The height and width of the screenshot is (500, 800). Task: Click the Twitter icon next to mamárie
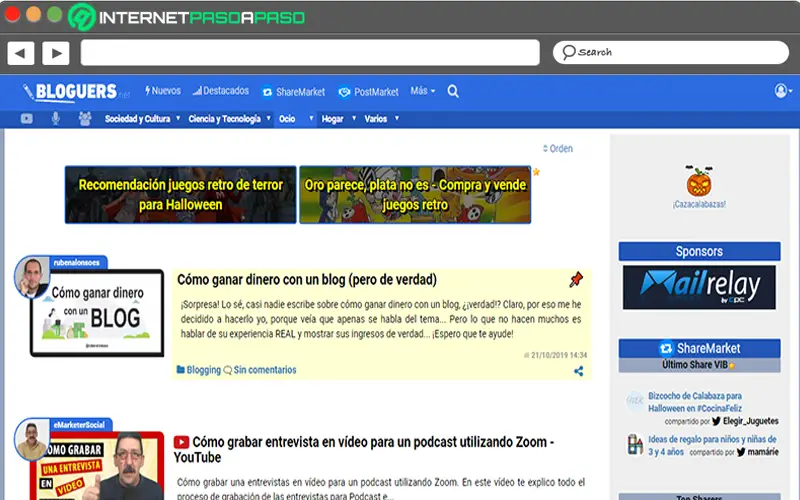[741, 452]
